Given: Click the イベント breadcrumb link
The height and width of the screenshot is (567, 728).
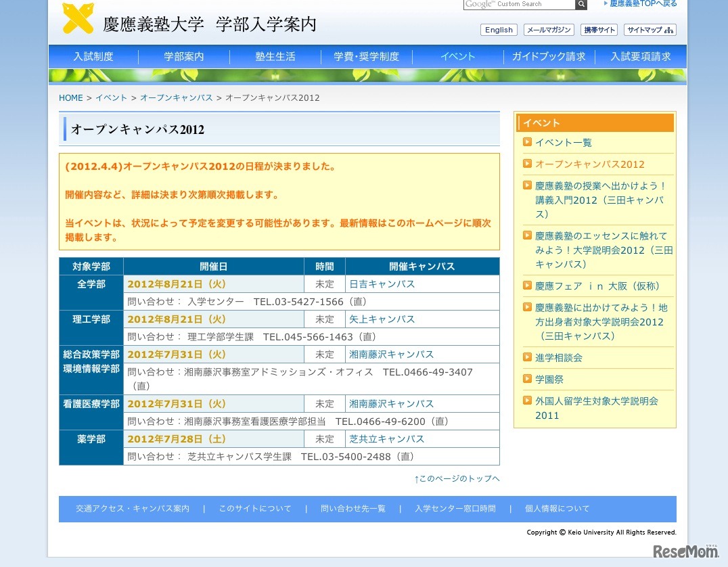Looking at the screenshot, I should click(x=112, y=98).
